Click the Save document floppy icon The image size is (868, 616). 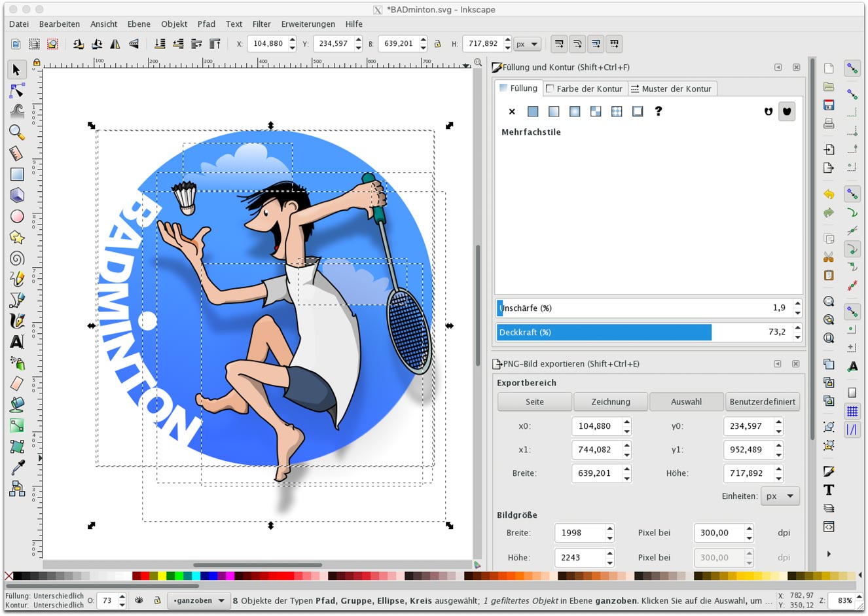pyautogui.click(x=829, y=105)
